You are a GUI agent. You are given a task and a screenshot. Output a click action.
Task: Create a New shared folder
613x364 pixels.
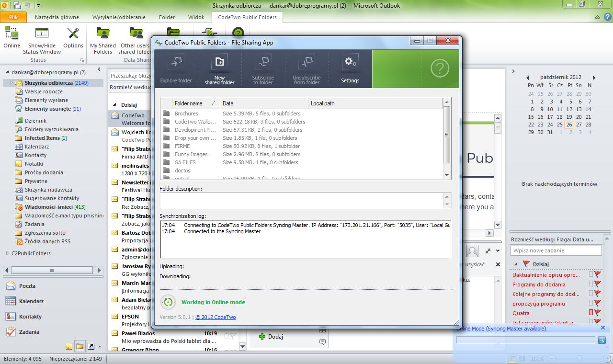[219, 69]
